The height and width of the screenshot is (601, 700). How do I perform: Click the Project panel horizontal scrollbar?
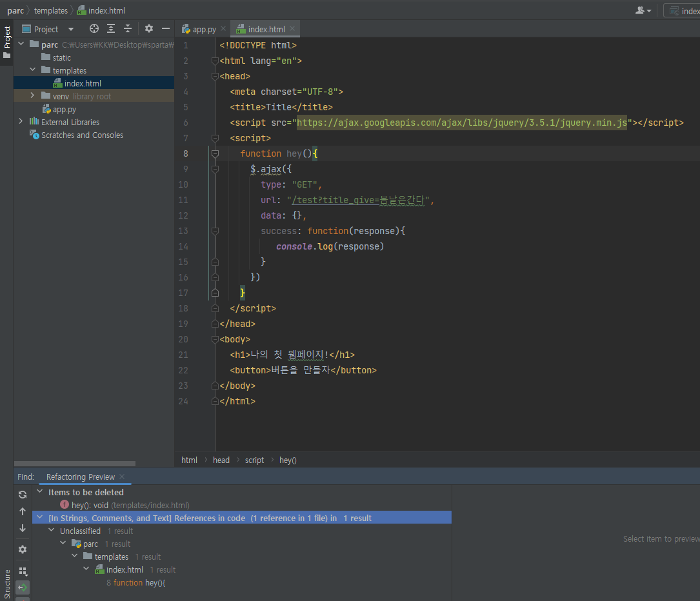pos(75,464)
